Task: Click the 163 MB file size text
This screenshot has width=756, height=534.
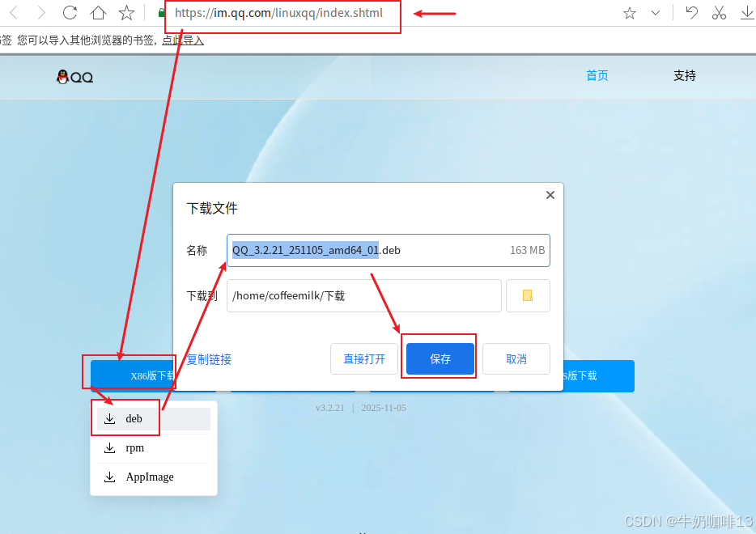Action: 528,250
